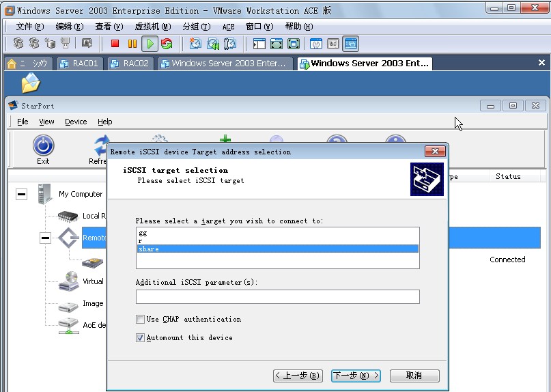Click the Appliance view icon
The height and width of the screenshot is (392, 551).
pos(333,44)
